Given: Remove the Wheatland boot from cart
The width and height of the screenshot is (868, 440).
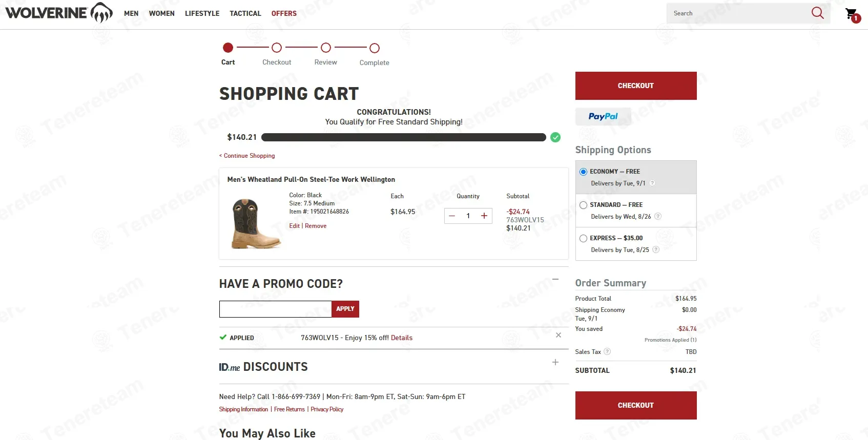Looking at the screenshot, I should click(316, 226).
